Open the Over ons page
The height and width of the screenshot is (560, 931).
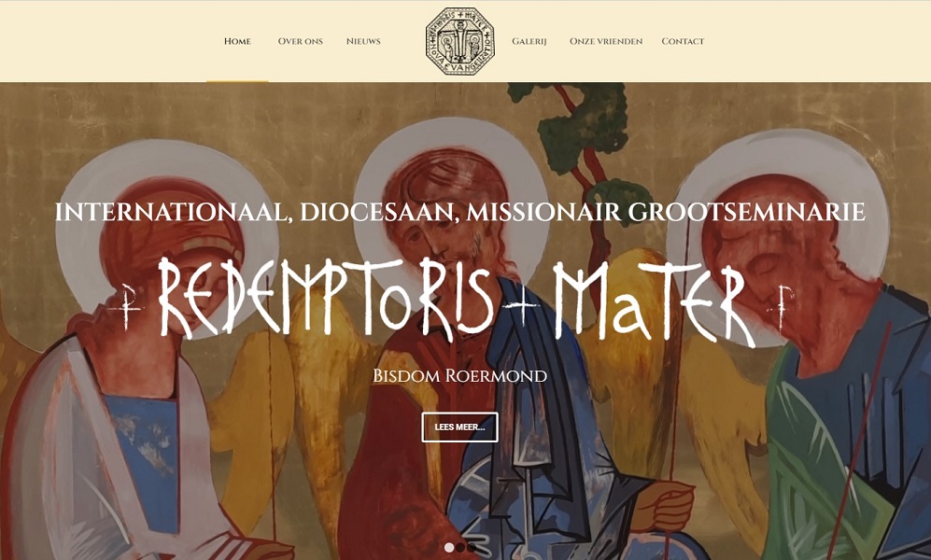(x=301, y=41)
